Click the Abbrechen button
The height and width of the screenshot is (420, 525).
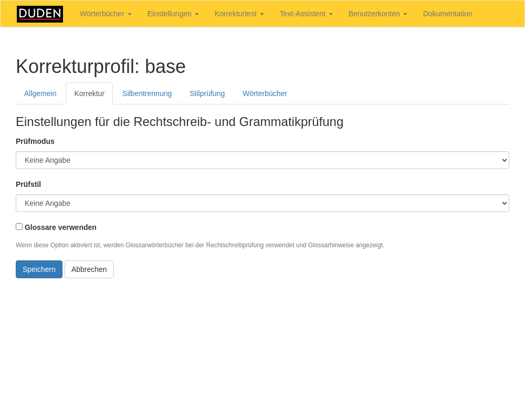click(x=89, y=269)
